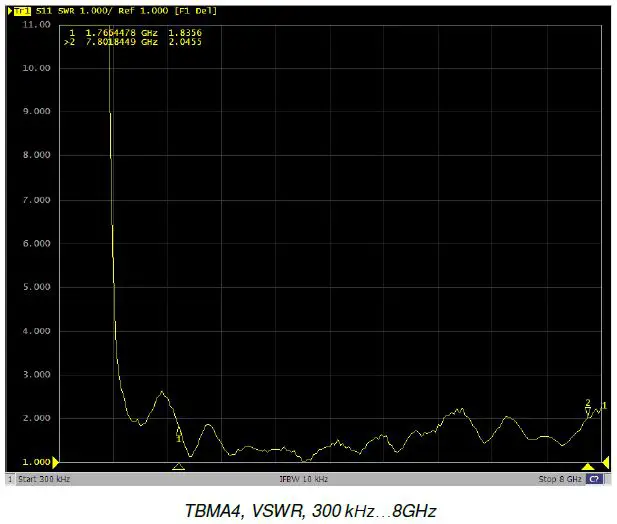This screenshot has width=617, height=524.
Task: Click the Stop 8 GHz field
Action: point(560,479)
